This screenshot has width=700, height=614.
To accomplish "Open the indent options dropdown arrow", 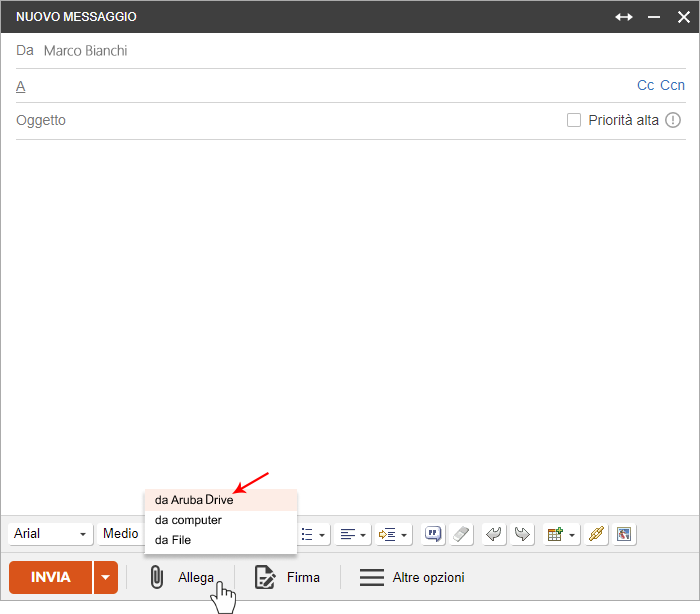I will (x=404, y=535).
